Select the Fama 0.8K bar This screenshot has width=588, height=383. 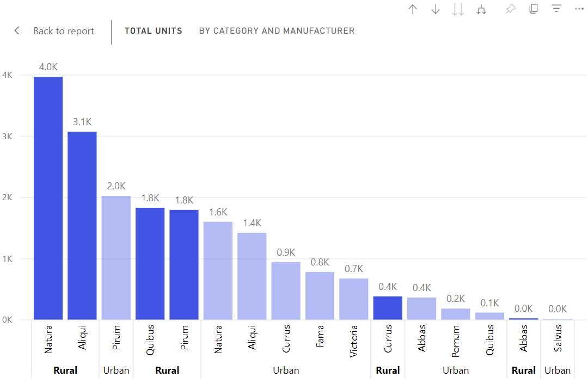click(320, 295)
